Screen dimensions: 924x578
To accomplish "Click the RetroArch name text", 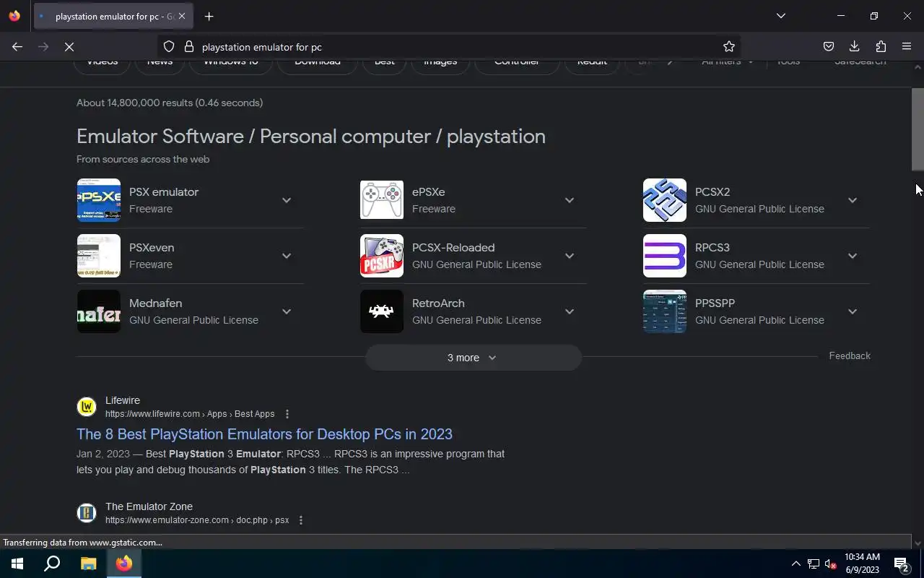I will (438, 303).
